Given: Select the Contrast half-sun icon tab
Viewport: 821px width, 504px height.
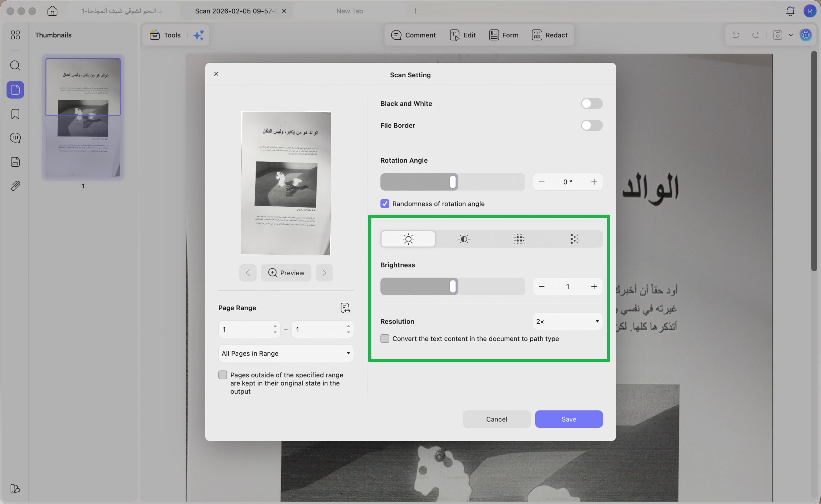Looking at the screenshot, I should (464, 239).
